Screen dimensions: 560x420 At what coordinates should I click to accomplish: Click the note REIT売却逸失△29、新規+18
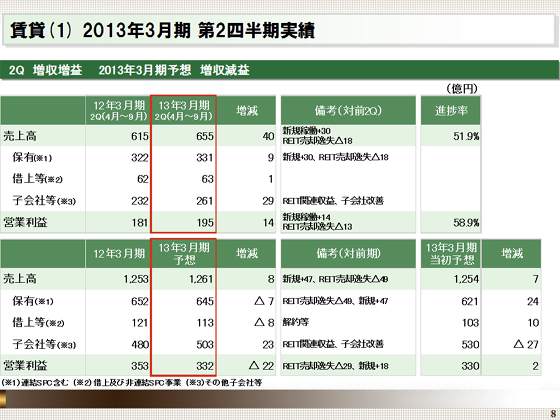pos(335,366)
